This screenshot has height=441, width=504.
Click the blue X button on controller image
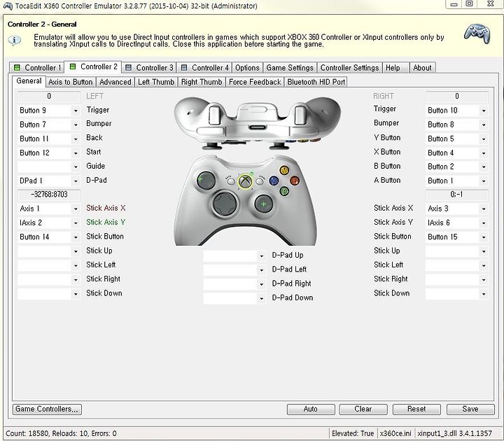pos(274,181)
